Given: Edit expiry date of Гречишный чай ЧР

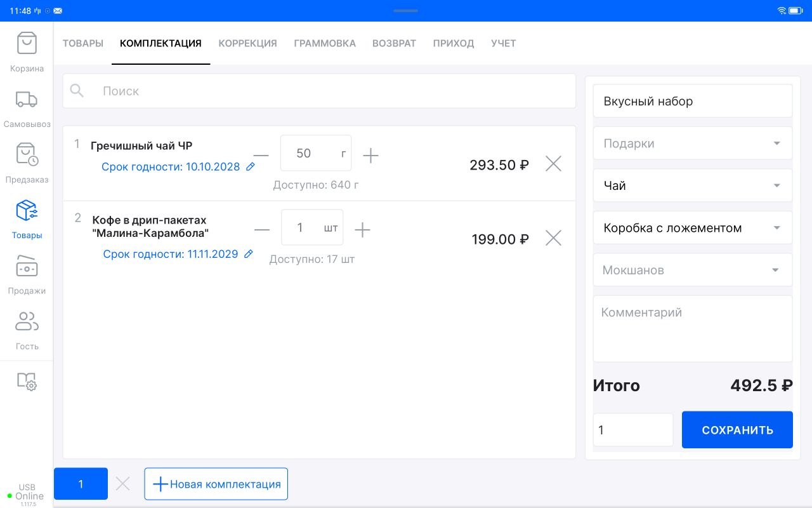Looking at the screenshot, I should (250, 166).
